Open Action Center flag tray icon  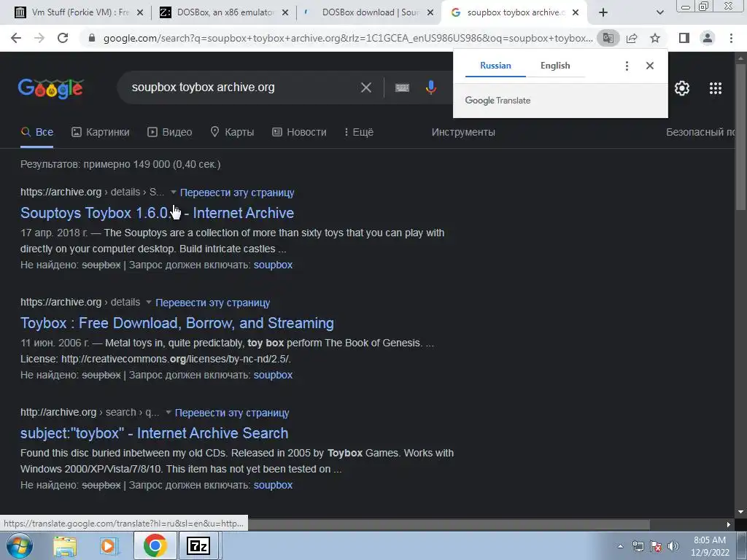[656, 546]
